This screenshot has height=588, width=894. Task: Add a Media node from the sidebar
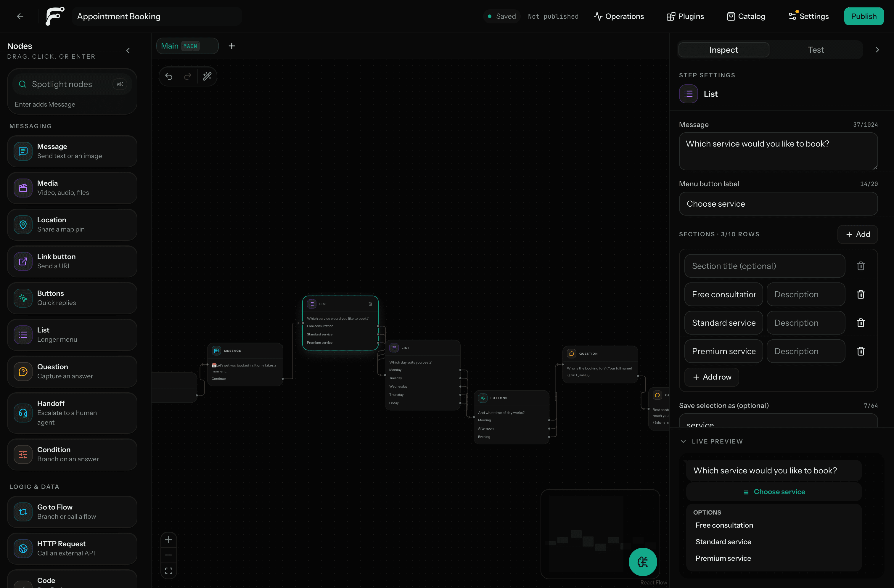click(x=72, y=188)
